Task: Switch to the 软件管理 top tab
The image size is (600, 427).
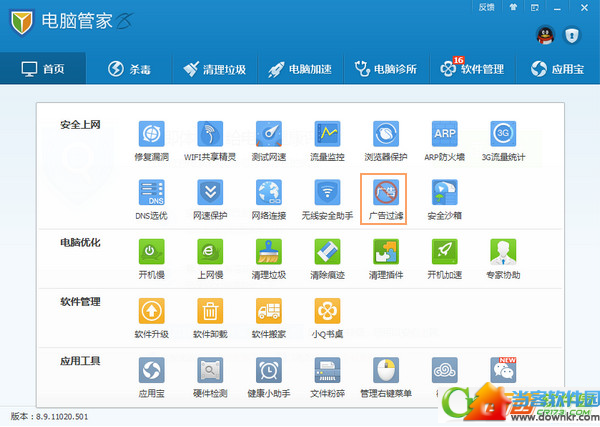Action: (x=473, y=69)
